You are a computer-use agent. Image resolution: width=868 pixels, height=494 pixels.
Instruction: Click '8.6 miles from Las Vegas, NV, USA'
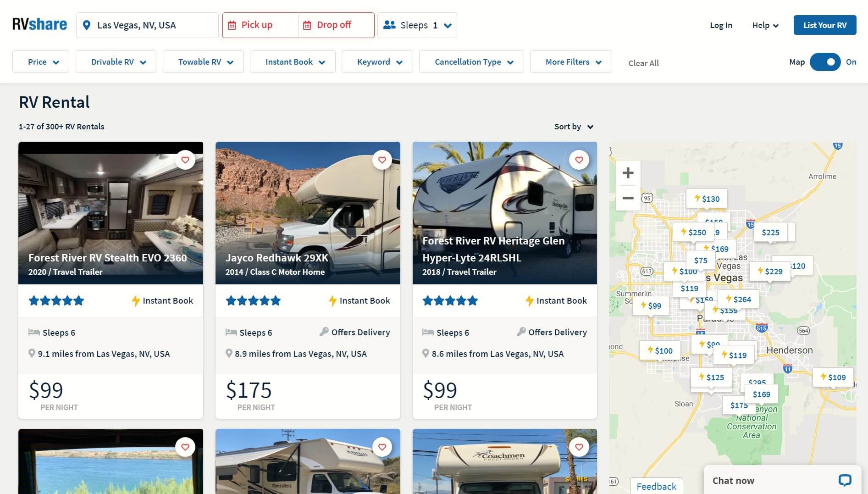498,354
